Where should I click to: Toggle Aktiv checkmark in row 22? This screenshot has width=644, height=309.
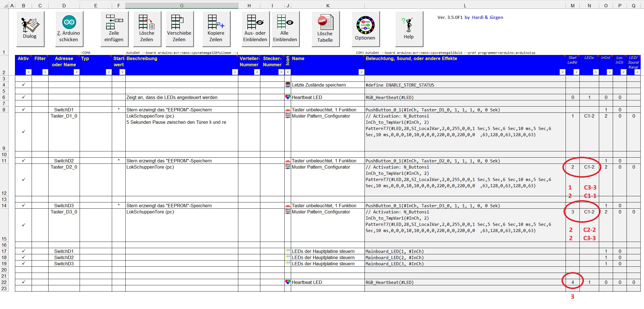tap(23, 282)
